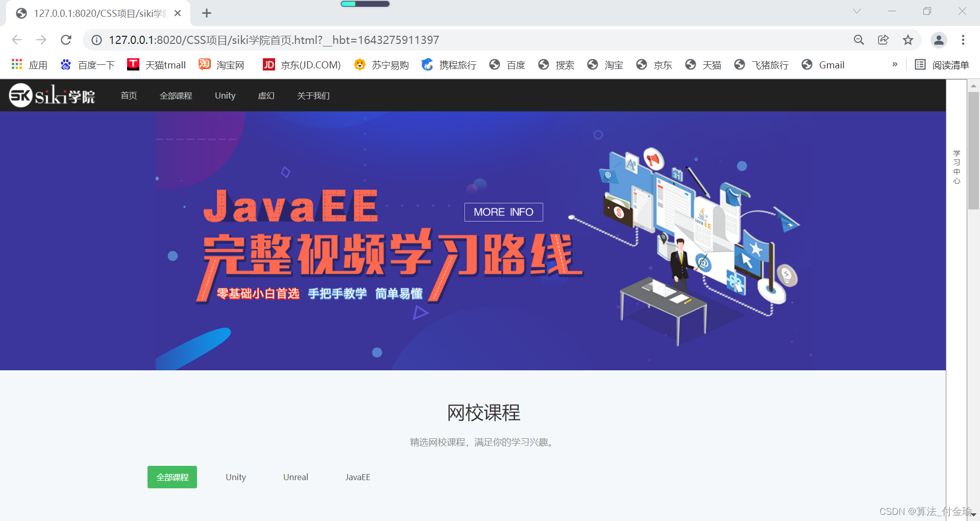Open the three-dot browser menu

pyautogui.click(x=963, y=40)
